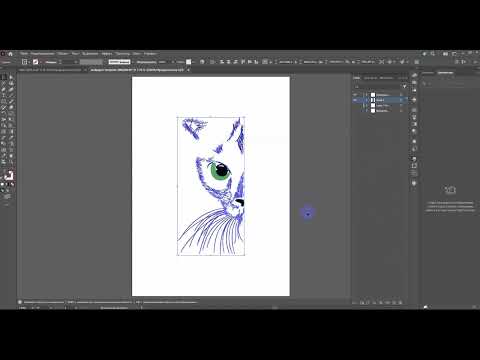Click the recolor artwork wheel icon in control bar

point(202,62)
